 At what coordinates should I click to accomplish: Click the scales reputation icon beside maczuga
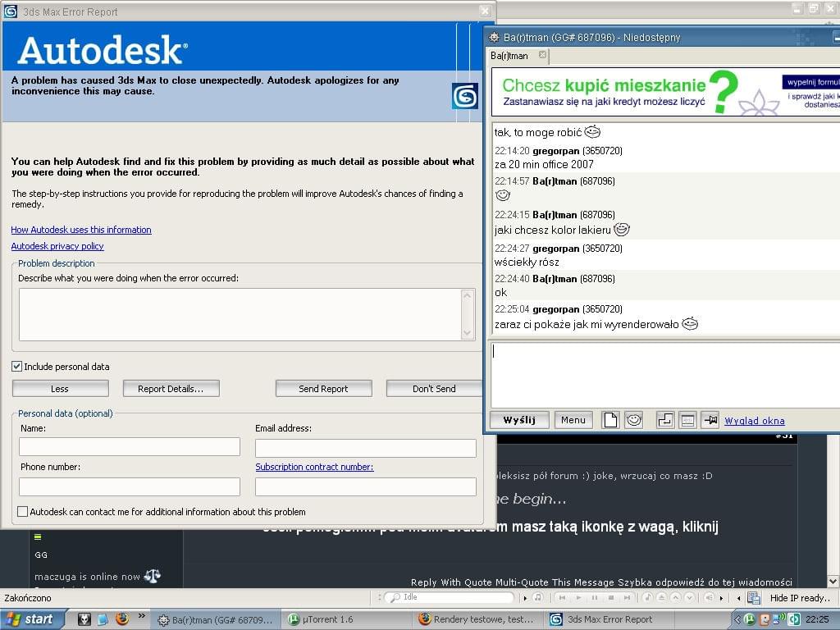(152, 576)
